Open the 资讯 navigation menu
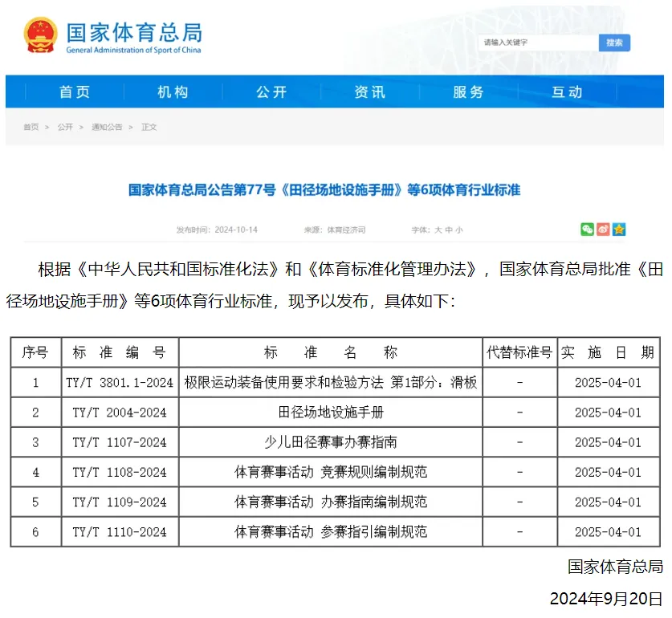The image size is (672, 618). 370,91
